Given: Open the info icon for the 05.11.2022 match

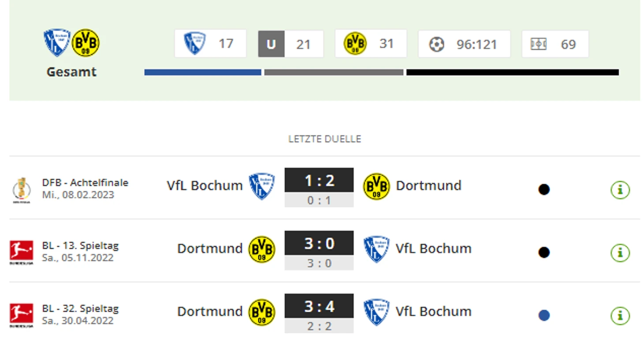Looking at the screenshot, I should [620, 253].
